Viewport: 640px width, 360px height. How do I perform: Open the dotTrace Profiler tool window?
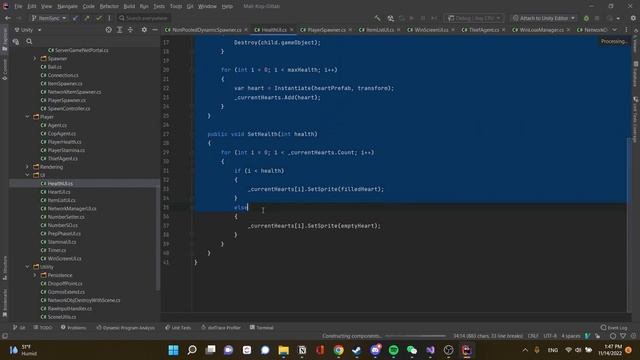coord(221,327)
